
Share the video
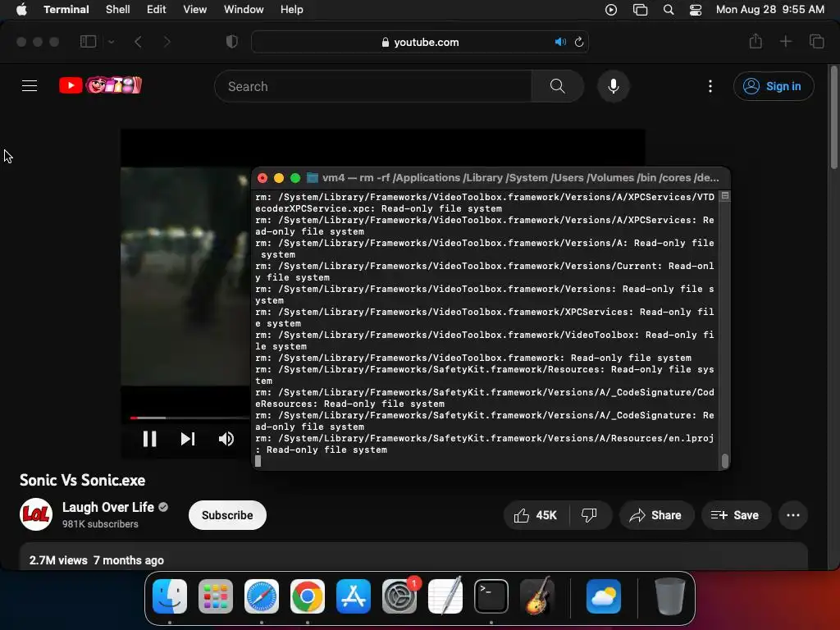656,515
